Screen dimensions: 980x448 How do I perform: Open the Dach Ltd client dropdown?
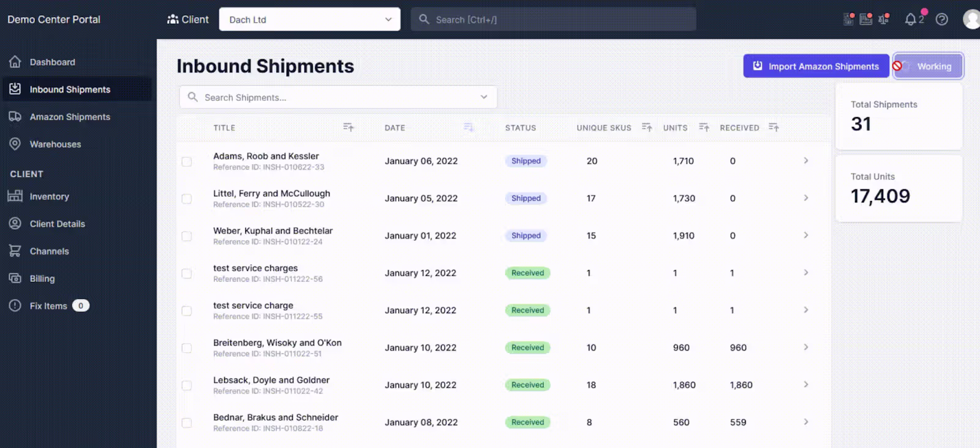coord(310,20)
